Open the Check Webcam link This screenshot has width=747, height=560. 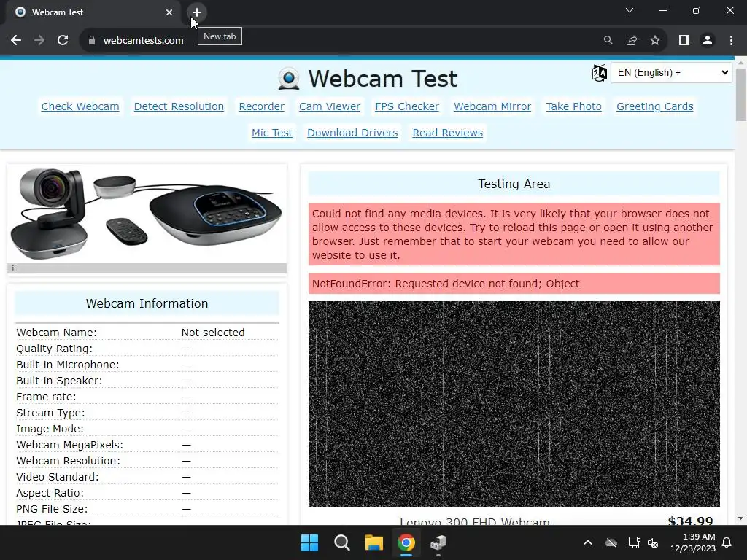pos(80,106)
